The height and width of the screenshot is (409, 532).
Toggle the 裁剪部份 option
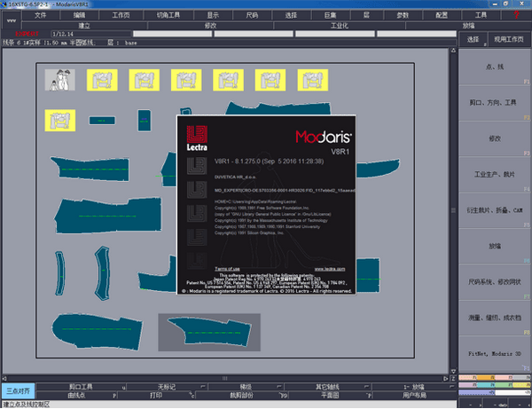241,395
